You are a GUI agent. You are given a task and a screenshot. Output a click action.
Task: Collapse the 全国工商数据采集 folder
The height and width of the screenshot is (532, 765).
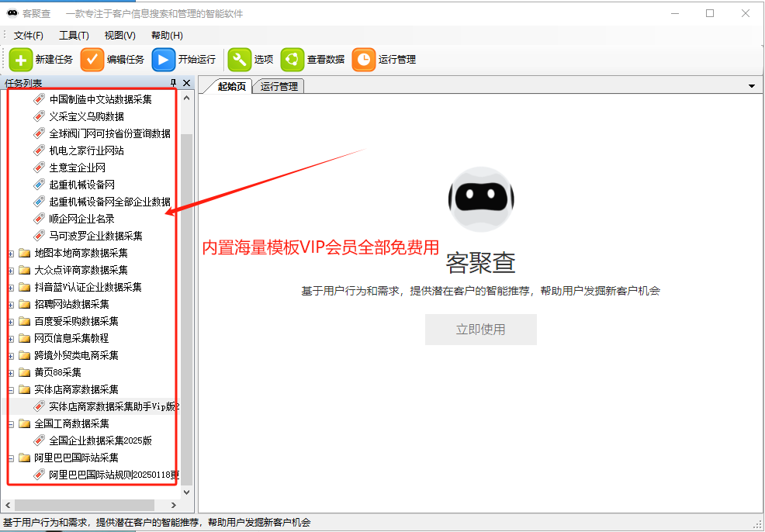(x=11, y=424)
